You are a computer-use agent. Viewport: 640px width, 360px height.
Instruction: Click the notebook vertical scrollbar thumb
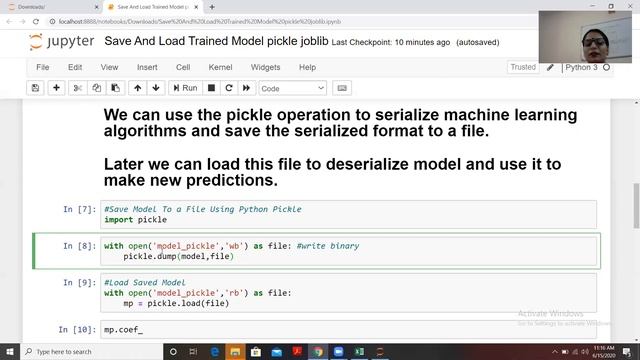pos(636,206)
